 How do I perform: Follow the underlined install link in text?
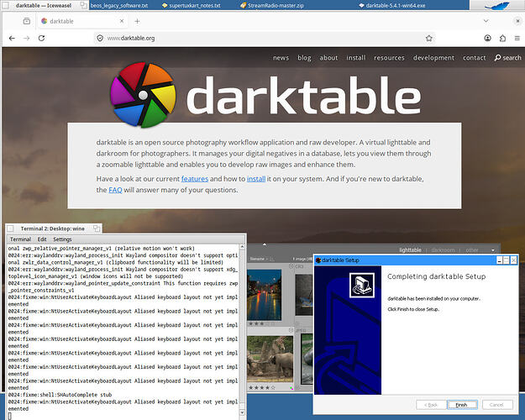tap(256, 179)
